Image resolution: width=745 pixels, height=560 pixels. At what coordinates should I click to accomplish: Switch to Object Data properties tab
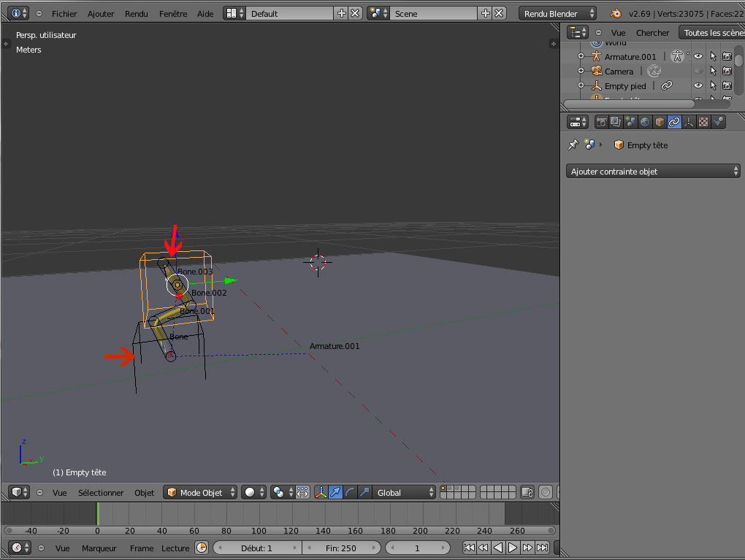coord(689,122)
